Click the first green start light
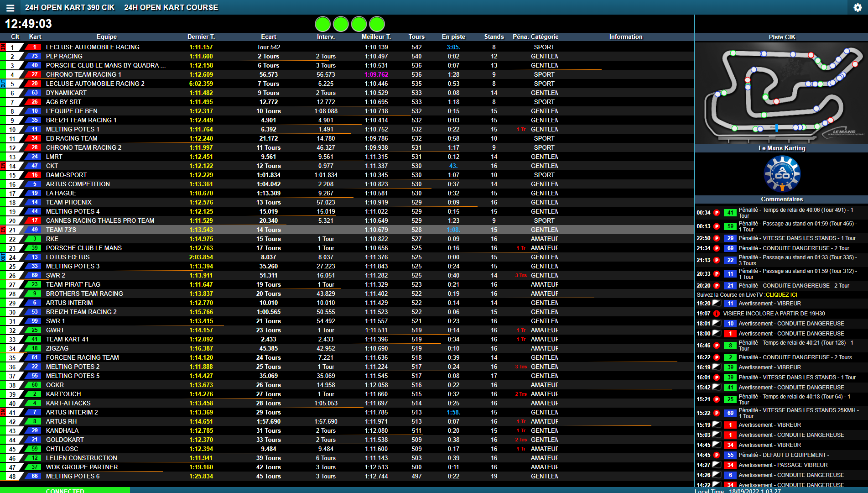Screen dimensions: 868x493 pos(322,24)
